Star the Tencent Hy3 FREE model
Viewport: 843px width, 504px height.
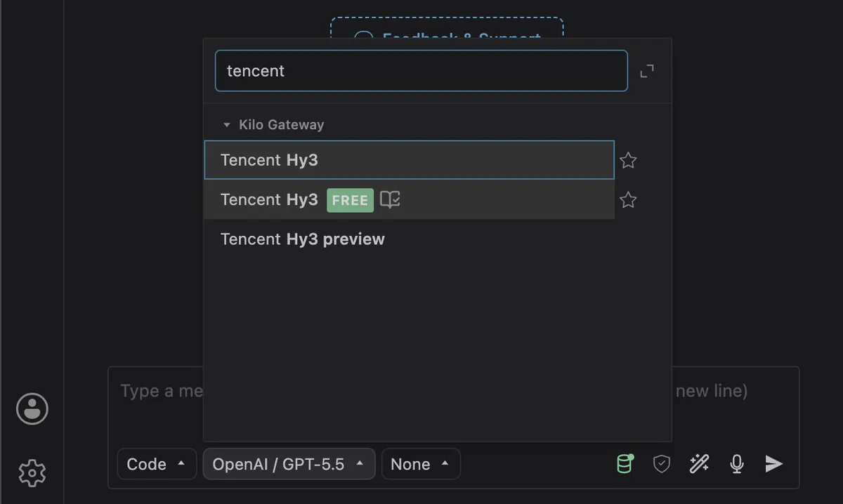pyautogui.click(x=628, y=200)
